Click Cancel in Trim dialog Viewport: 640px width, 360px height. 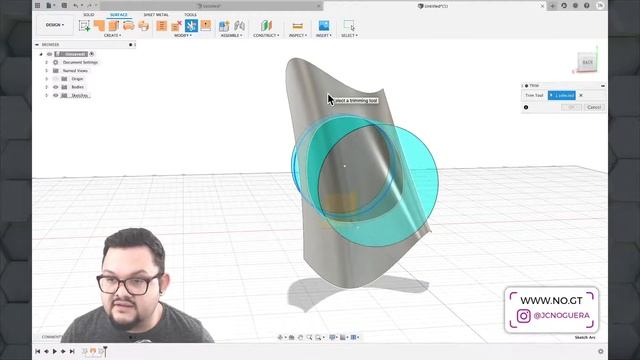pyautogui.click(x=594, y=107)
